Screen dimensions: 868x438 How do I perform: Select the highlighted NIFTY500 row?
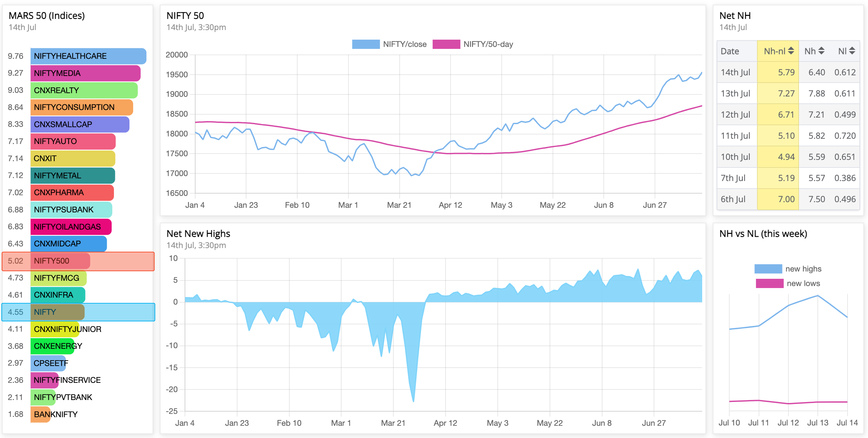(78, 261)
